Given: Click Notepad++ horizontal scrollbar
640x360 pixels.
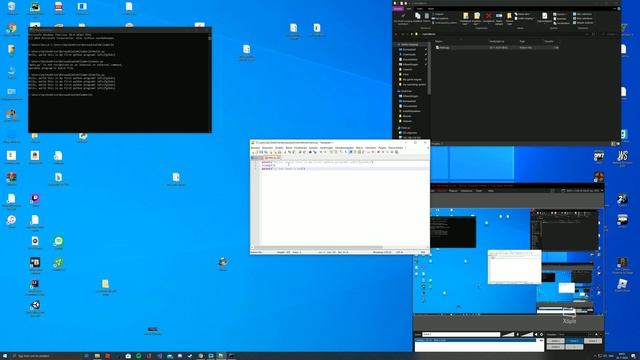Looking at the screenshot, I should tap(318, 247).
